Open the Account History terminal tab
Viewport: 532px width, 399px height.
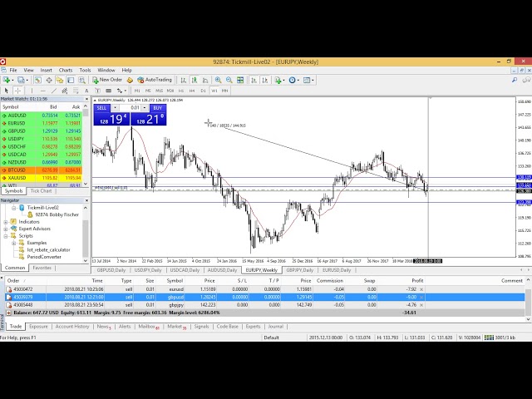[x=71, y=327]
